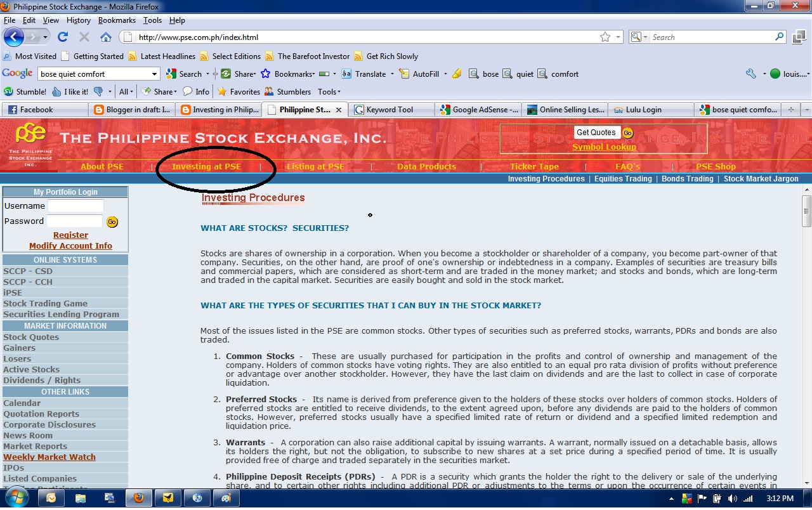Click the Favorites star on StumbleUpon toolbar
The height and width of the screenshot is (510, 812).
(x=223, y=92)
